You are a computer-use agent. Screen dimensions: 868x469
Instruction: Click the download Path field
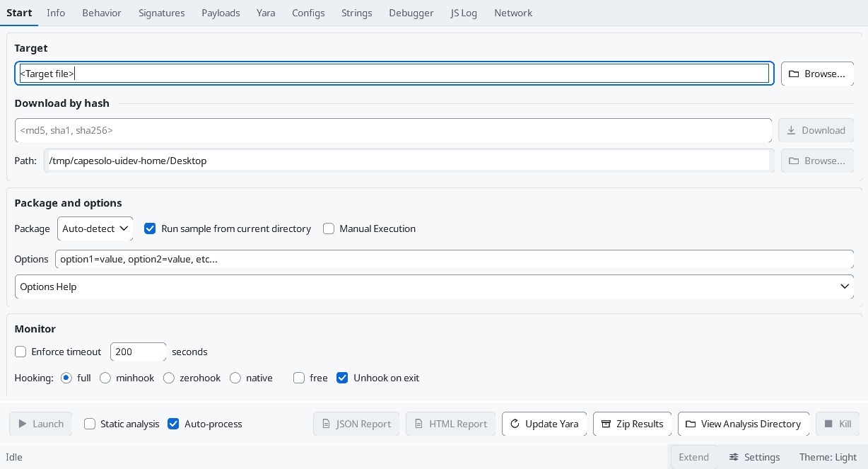click(409, 161)
